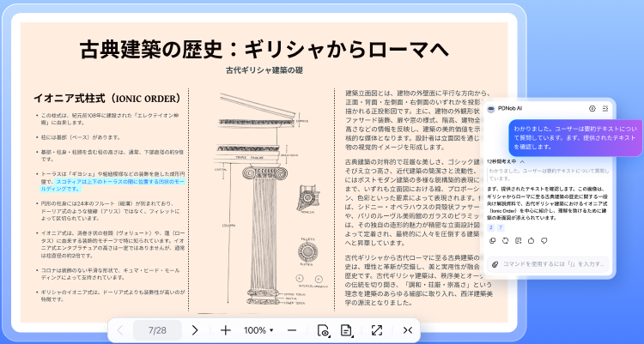Copy the AI response
Screen dimensions: 644x344
tap(493, 240)
